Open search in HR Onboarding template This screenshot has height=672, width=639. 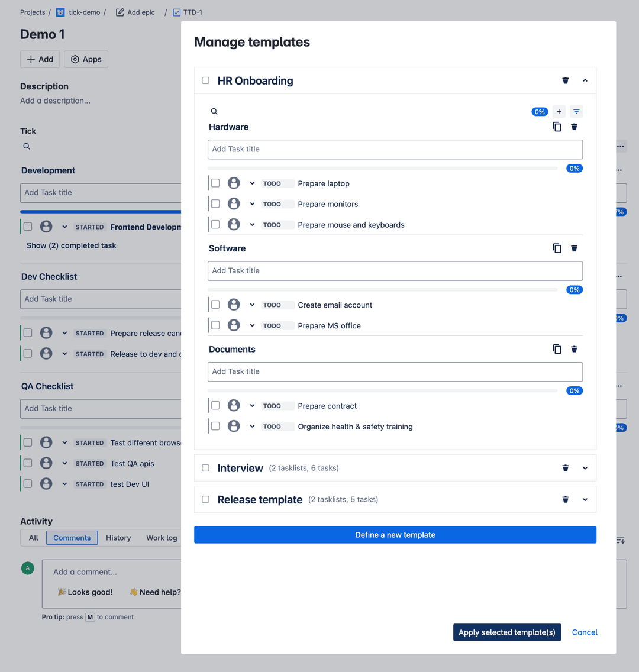[214, 111]
